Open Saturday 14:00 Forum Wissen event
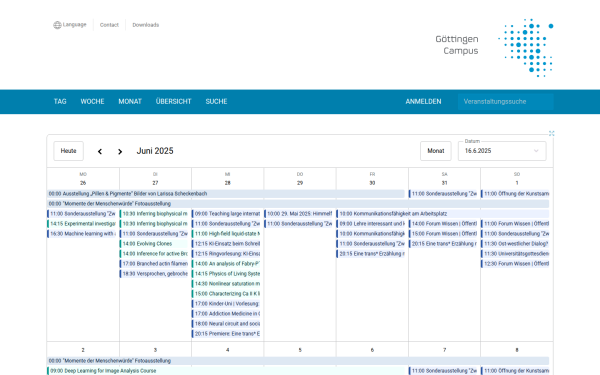Image resolution: width=600 pixels, height=375 pixels. (443, 223)
